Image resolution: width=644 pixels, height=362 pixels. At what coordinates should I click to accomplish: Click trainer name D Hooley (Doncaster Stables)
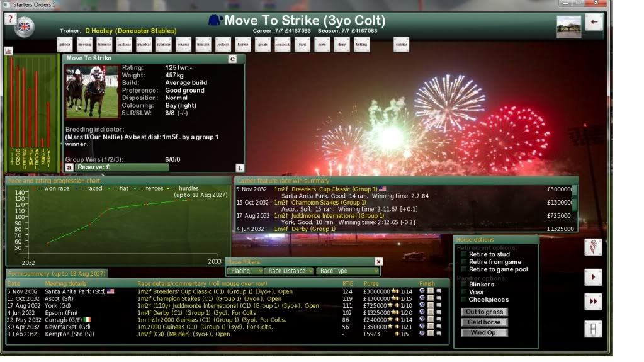point(131,31)
